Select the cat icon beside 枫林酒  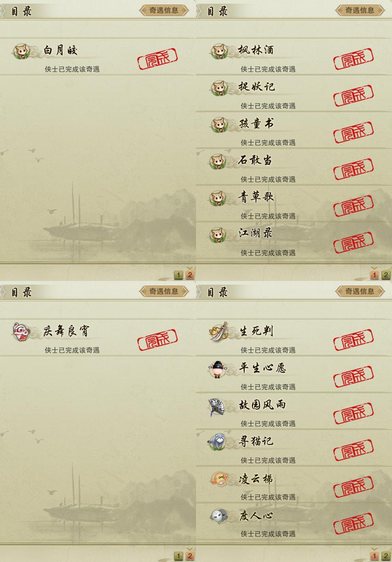click(x=218, y=51)
